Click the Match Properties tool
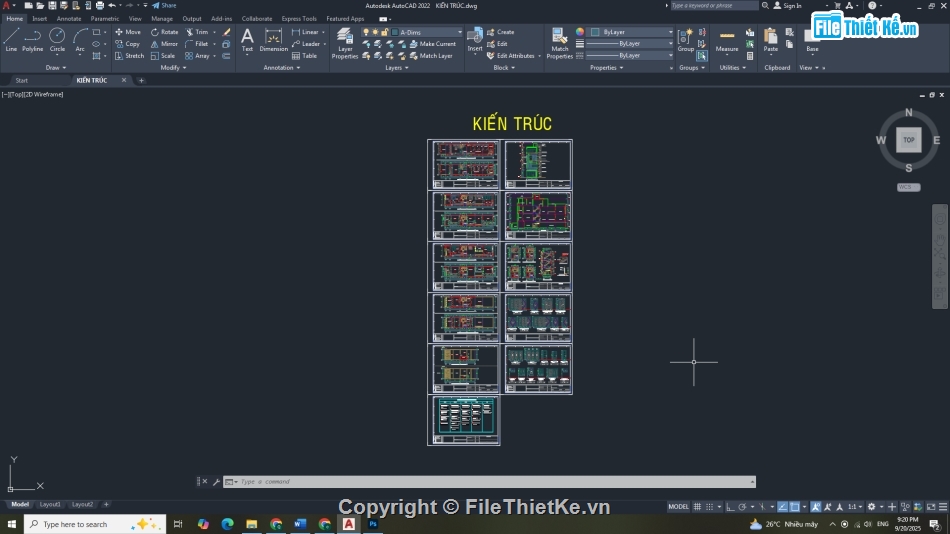 tap(559, 44)
